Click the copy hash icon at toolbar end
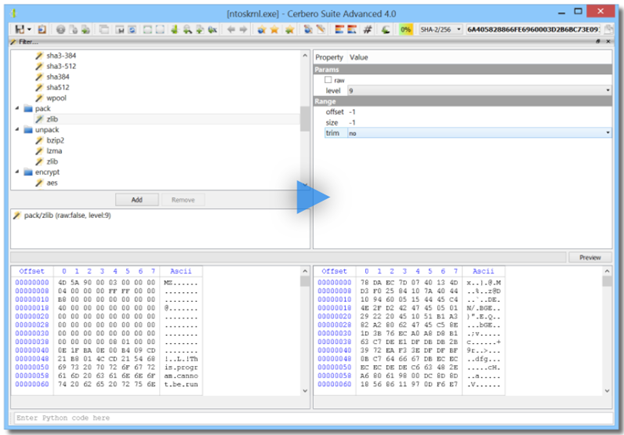This screenshot has height=435, width=624. (608, 29)
